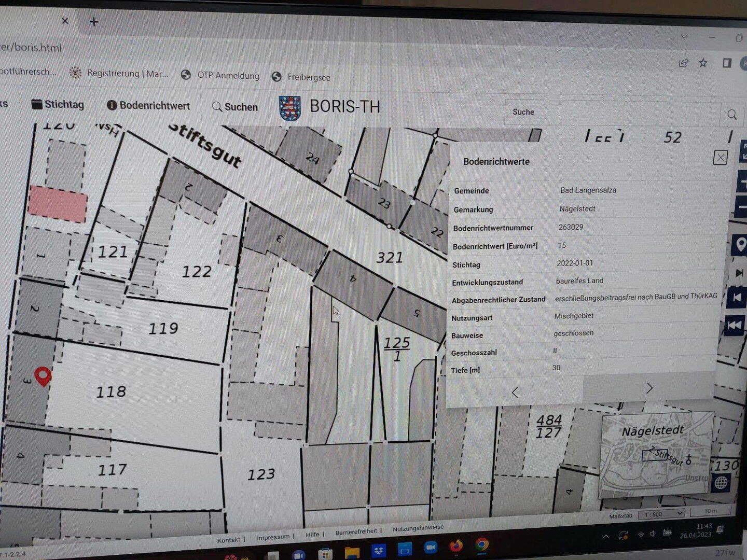Go to previous map extent
The width and height of the screenshot is (747, 560).
point(737,298)
